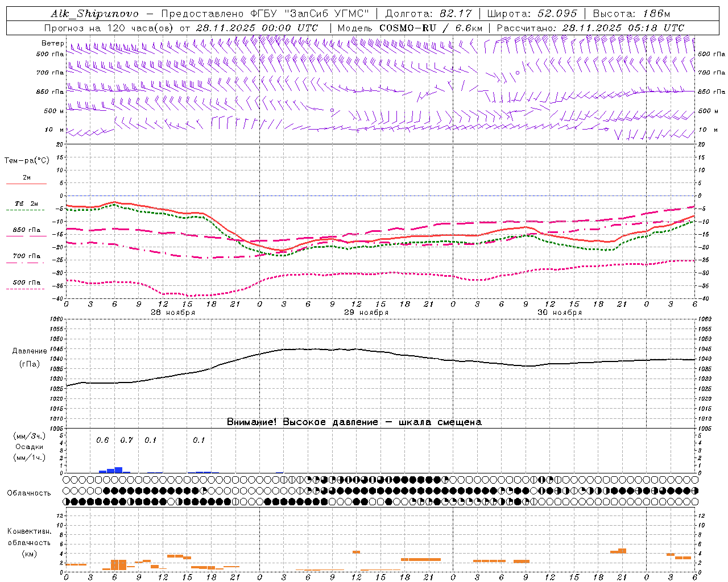Click the latitude value Широта: 52.095
Image resolution: width=728 pixels, height=582 pixels.
(x=532, y=14)
